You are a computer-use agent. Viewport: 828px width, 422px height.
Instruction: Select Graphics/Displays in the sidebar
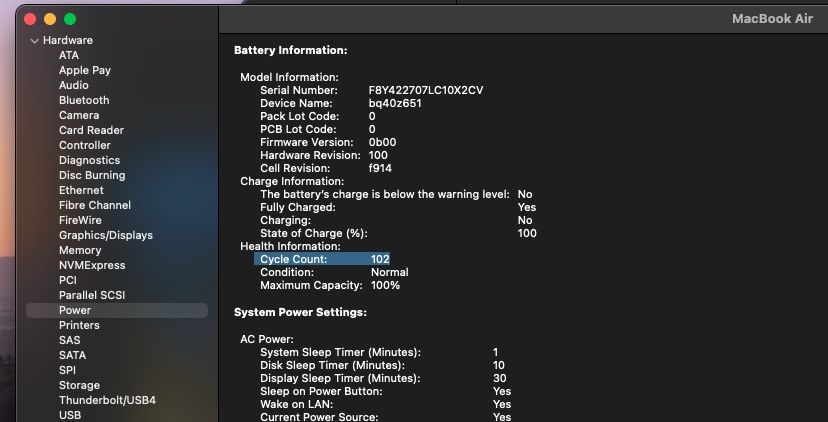point(106,235)
